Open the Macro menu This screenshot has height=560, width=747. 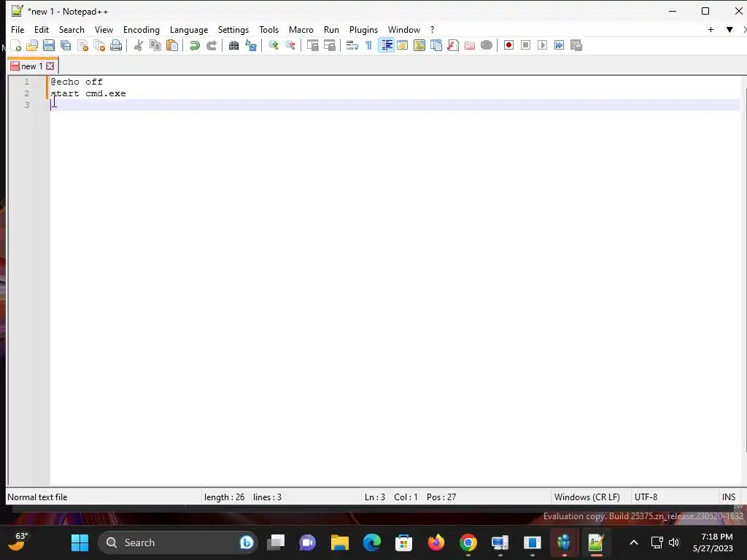[x=301, y=29]
